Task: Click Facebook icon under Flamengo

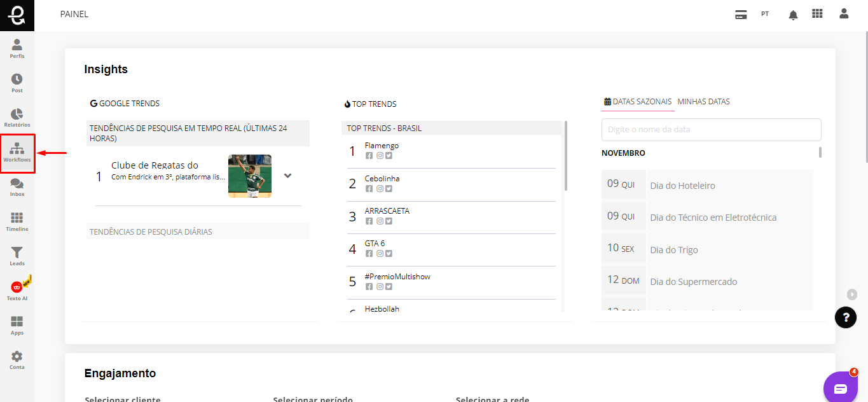Action: tap(369, 156)
